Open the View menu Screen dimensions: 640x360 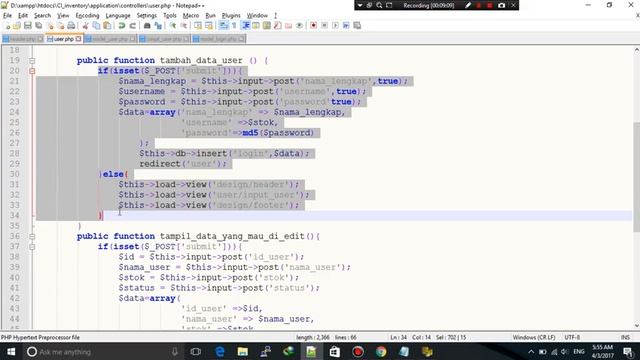click(x=63, y=16)
